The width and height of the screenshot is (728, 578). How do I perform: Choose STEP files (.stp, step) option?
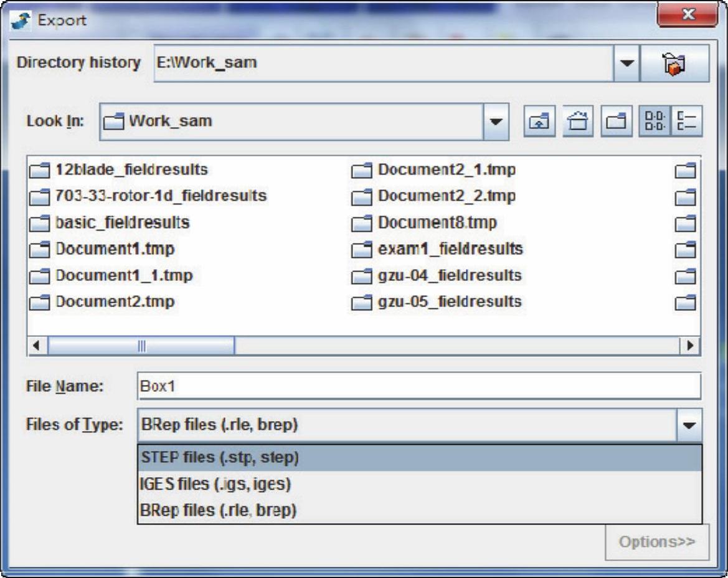click(x=220, y=458)
